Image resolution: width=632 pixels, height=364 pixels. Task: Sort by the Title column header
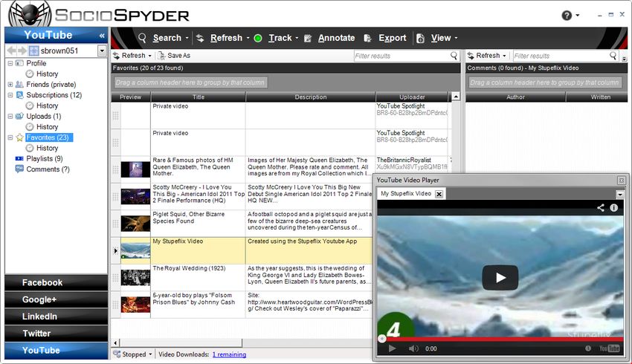pyautogui.click(x=199, y=97)
